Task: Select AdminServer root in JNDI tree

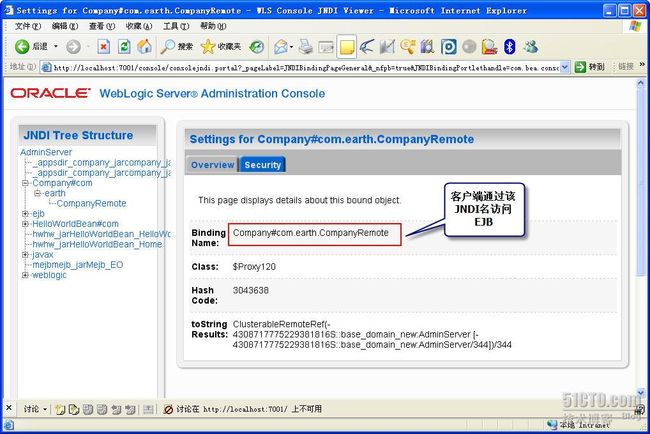Action: (46, 152)
